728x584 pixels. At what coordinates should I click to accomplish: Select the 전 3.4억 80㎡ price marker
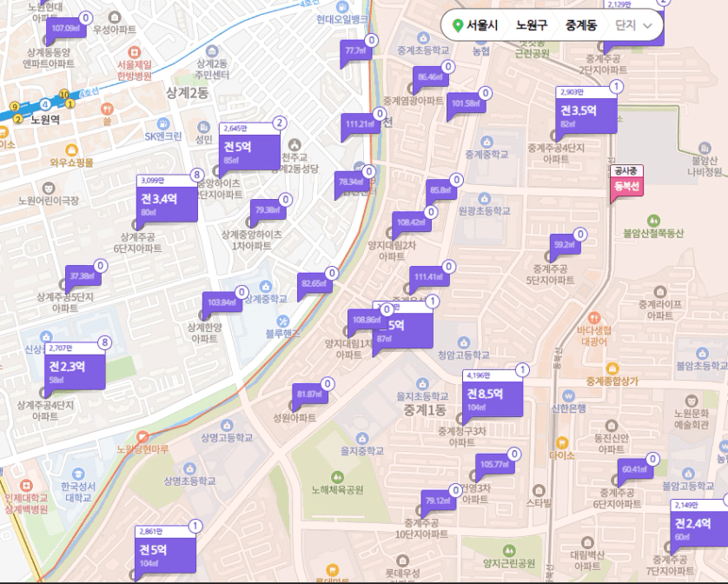tap(166, 199)
